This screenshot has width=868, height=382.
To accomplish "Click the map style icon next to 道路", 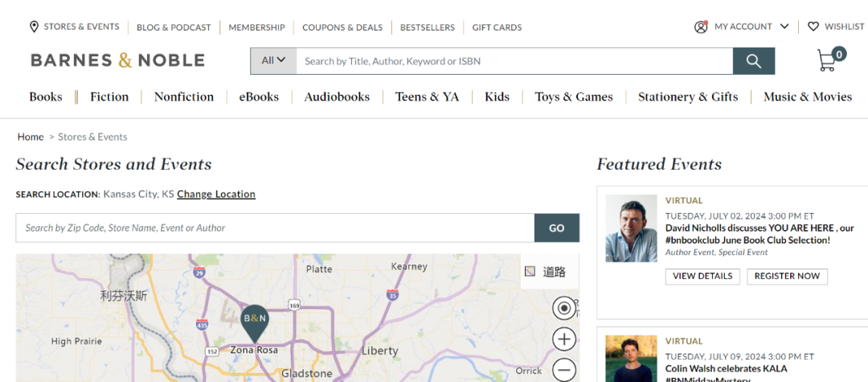I will pos(530,271).
